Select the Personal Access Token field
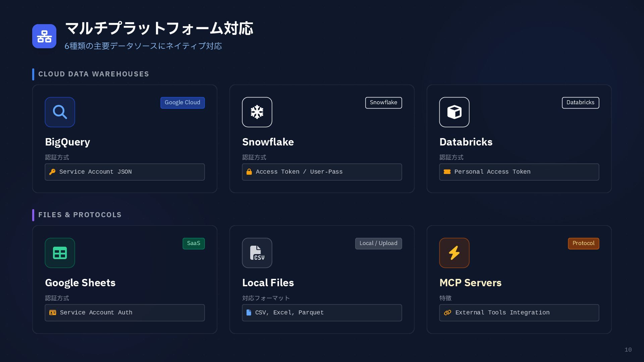The height and width of the screenshot is (362, 644). coord(519,172)
